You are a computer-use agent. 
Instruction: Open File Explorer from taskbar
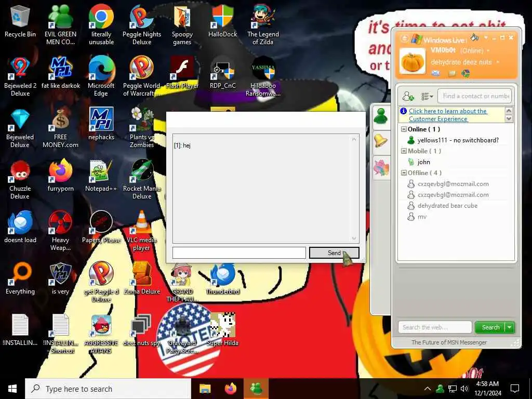pyautogui.click(x=205, y=389)
